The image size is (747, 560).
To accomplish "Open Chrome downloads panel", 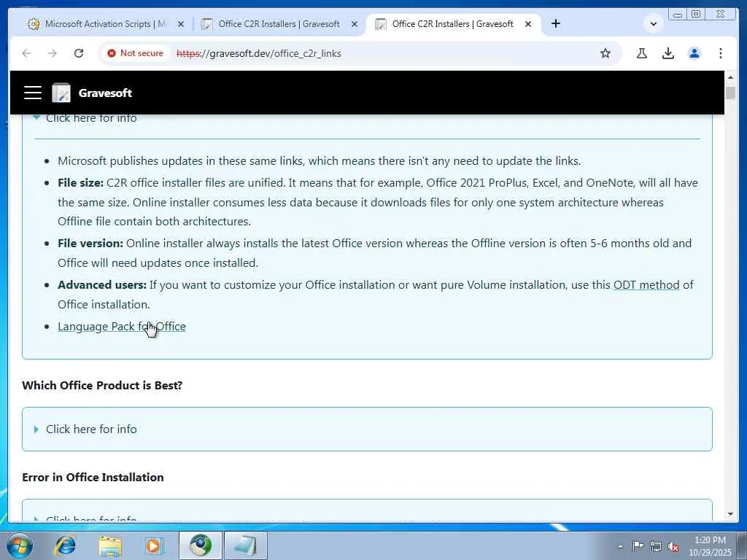I will (668, 53).
